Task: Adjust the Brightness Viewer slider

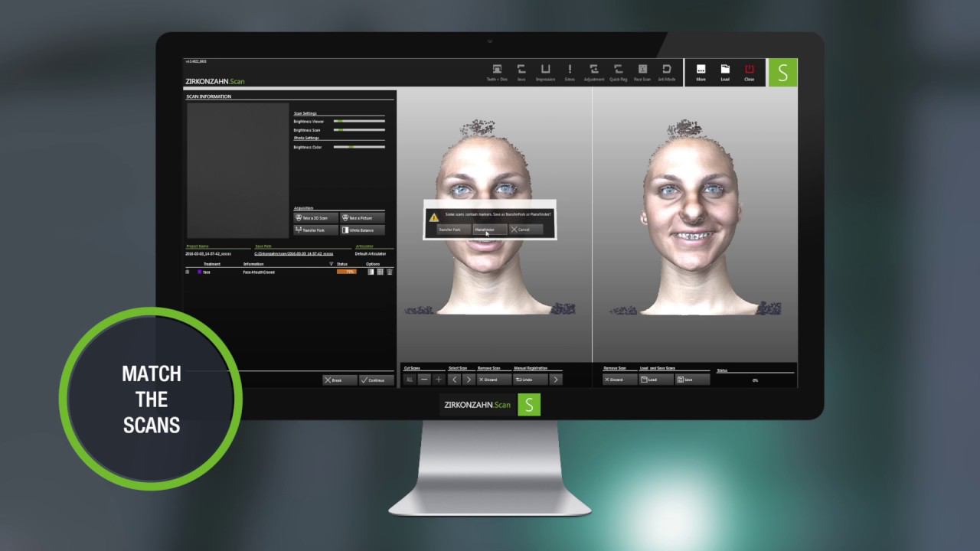Action: coord(359,121)
